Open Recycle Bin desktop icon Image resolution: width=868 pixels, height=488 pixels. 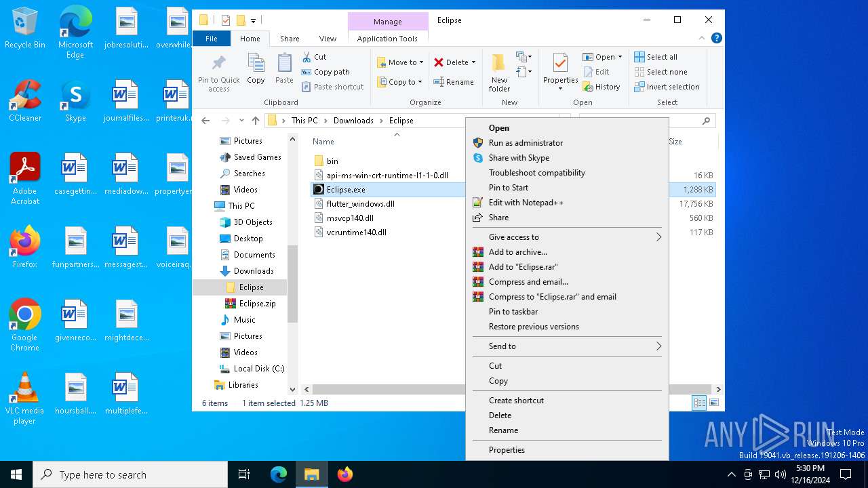tap(25, 28)
